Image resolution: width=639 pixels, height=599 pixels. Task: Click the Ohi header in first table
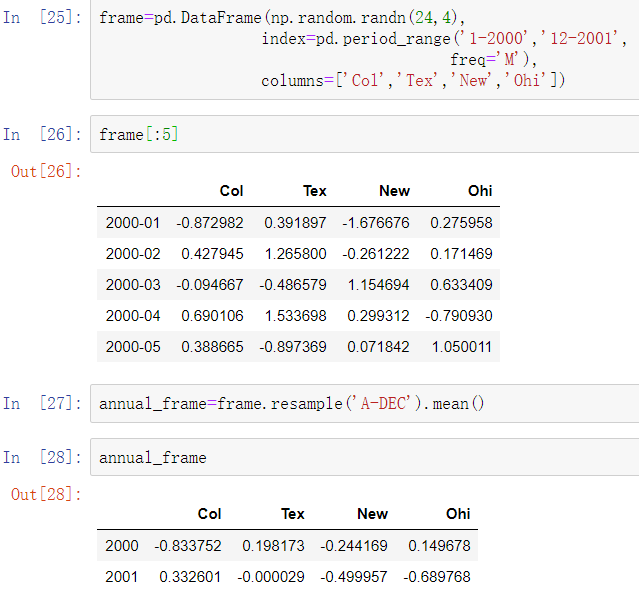click(480, 191)
